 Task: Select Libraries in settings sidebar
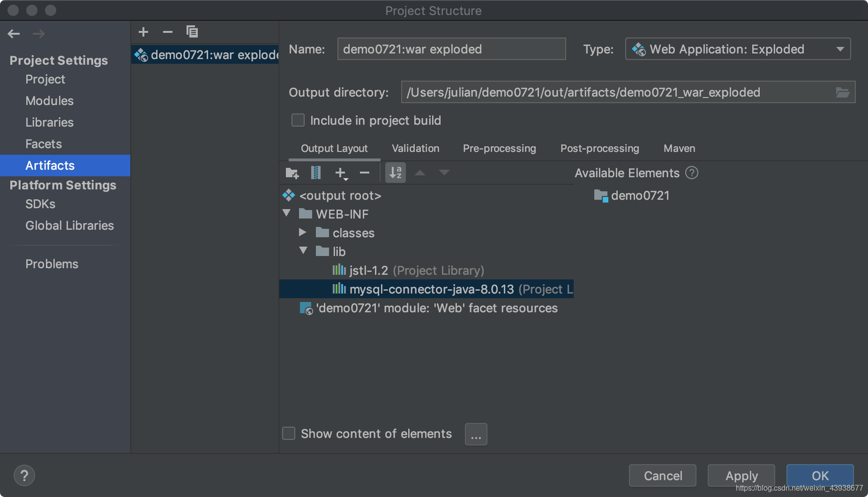[65, 122]
